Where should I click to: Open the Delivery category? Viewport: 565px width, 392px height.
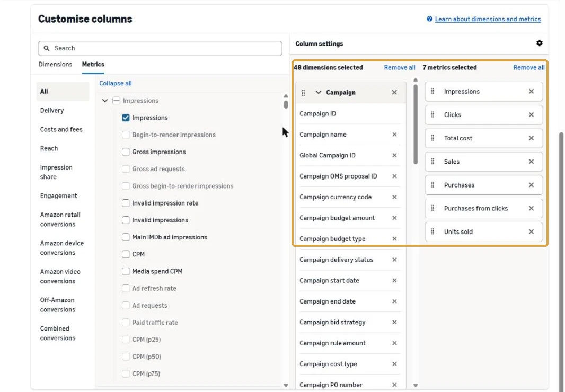[x=52, y=111]
